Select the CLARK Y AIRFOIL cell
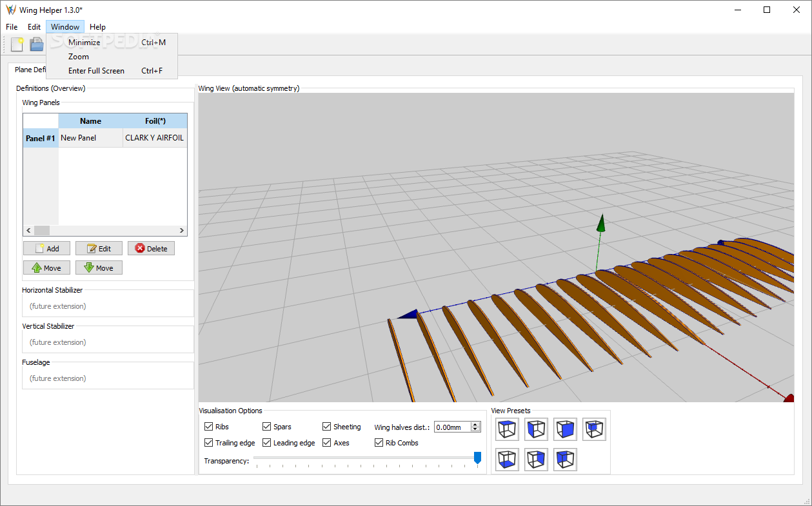 [155, 138]
